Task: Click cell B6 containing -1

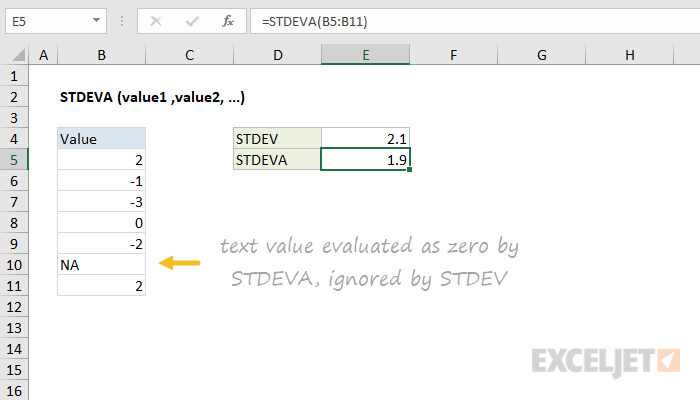Action: [101, 181]
